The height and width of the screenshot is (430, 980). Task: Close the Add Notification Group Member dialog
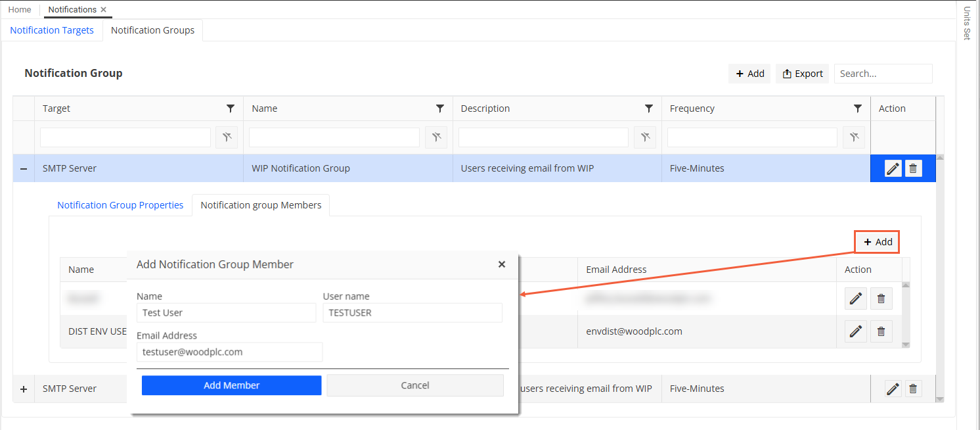click(x=502, y=264)
